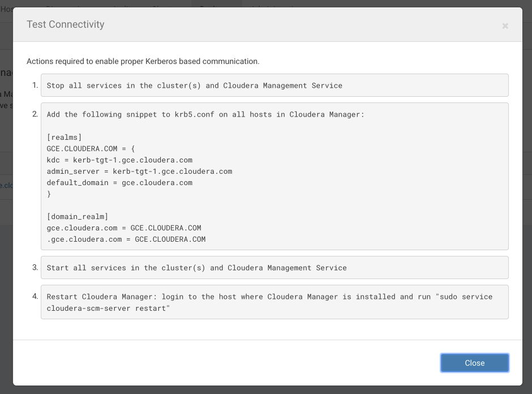
Task: Click list number 1 beside Stop step
Action: click(x=35, y=85)
